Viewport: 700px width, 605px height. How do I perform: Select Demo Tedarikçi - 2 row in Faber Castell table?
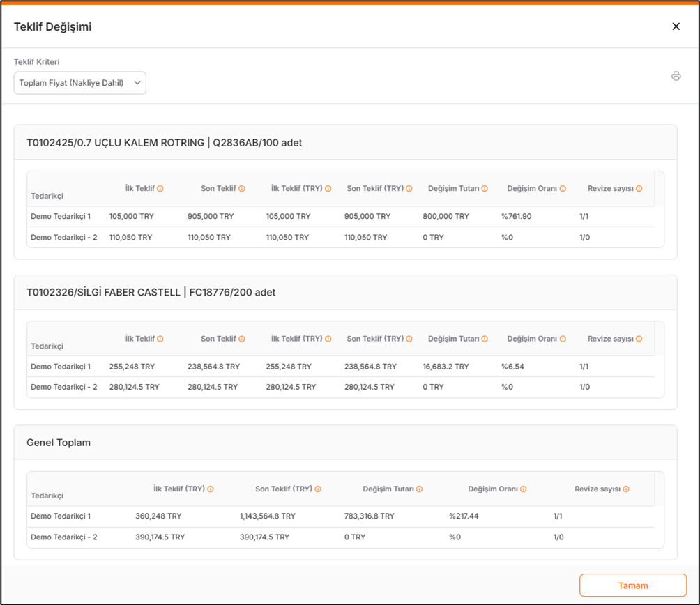63,387
